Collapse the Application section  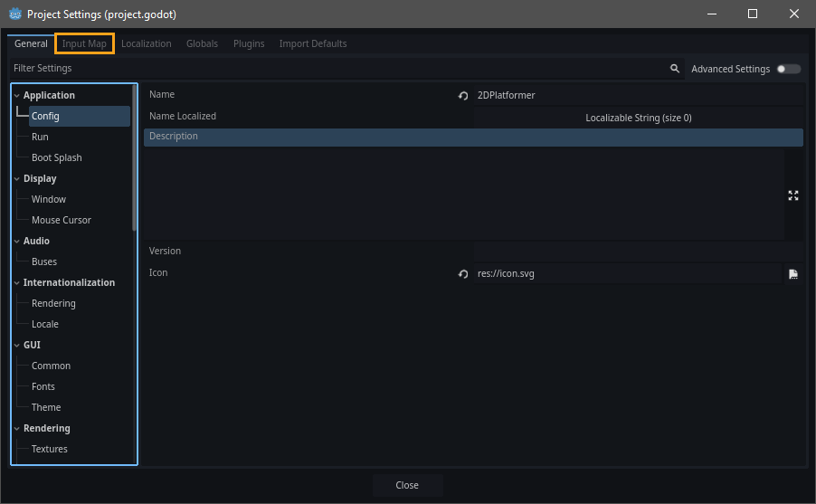(16, 95)
